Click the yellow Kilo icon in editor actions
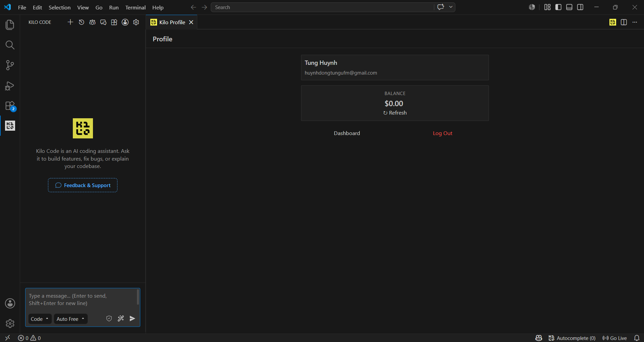 [x=613, y=22]
